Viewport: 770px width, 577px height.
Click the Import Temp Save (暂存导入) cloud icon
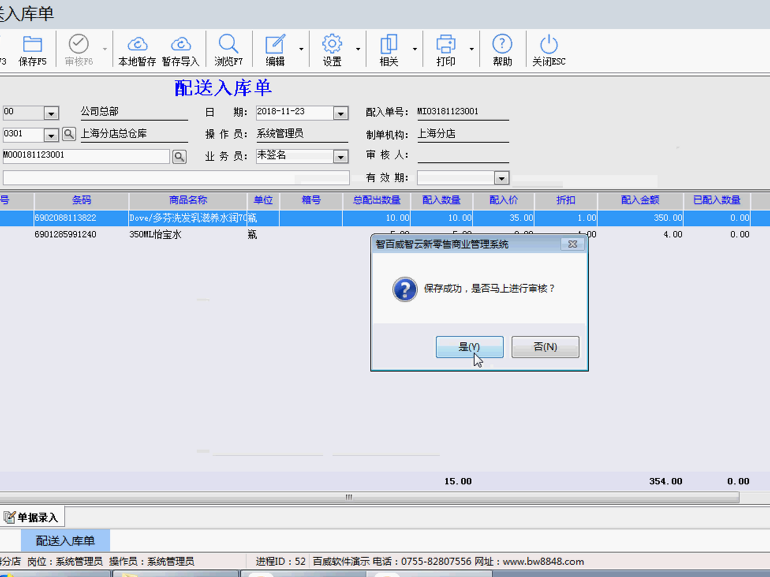pyautogui.click(x=181, y=48)
